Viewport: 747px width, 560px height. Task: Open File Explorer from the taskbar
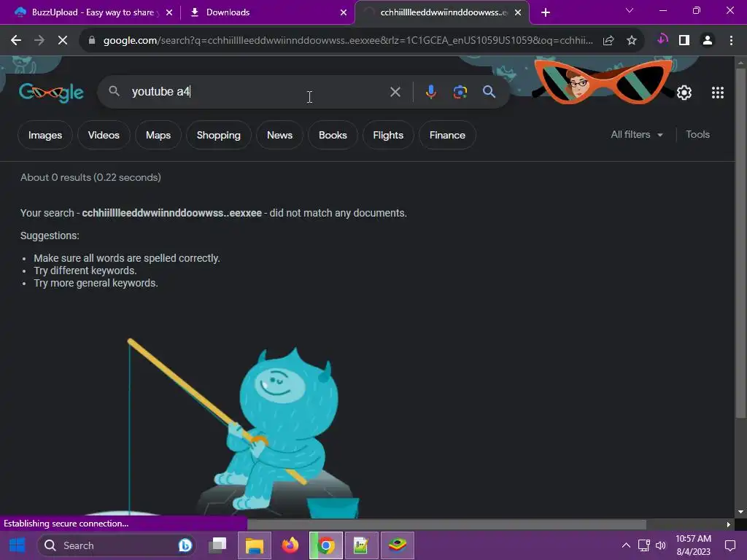point(255,545)
